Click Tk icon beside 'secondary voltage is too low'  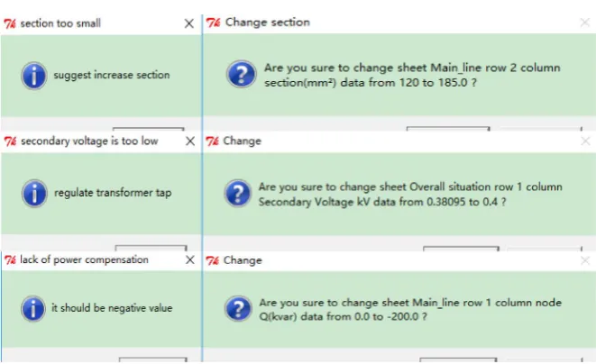click(10, 141)
